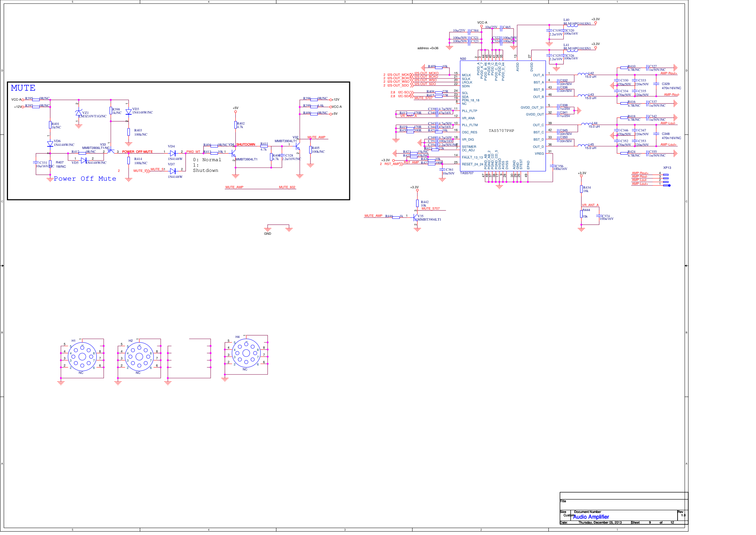The height and width of the screenshot is (535, 756).
Task: Click the R398 1k/NC resistor label
Action: 117,111
